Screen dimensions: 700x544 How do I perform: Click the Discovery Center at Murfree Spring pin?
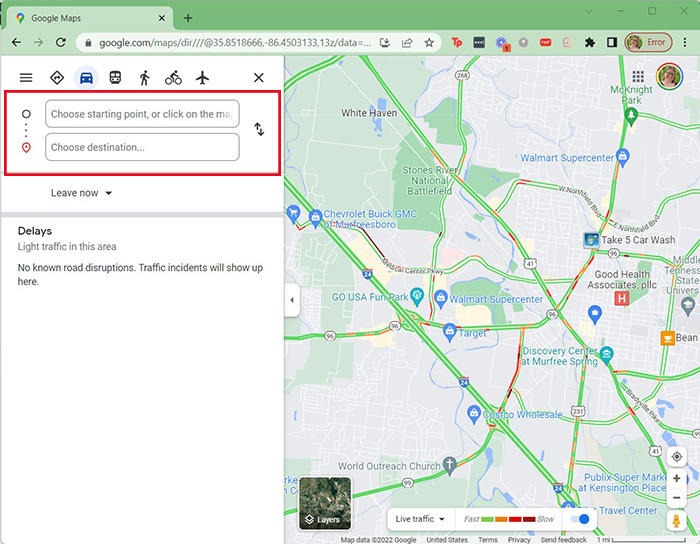coord(606,355)
